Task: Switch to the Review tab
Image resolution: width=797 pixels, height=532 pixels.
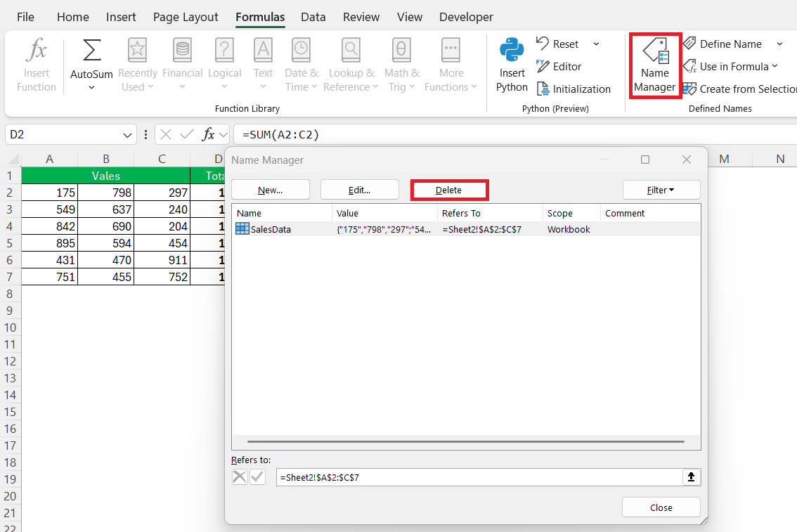Action: [x=361, y=17]
